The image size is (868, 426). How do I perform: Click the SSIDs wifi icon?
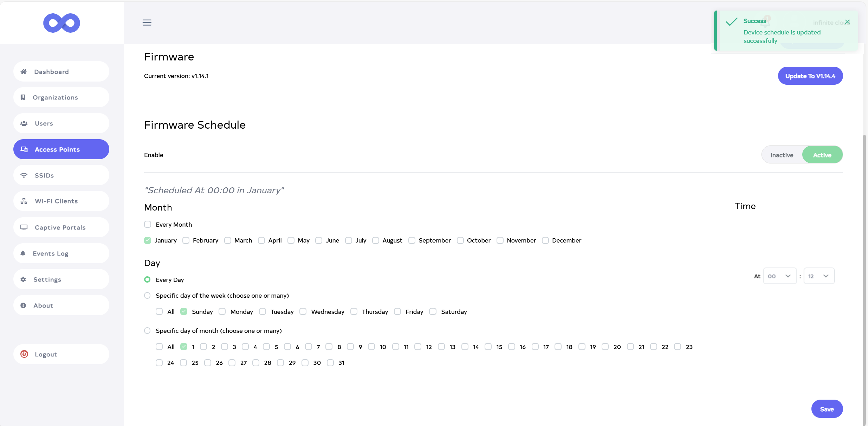[24, 175]
